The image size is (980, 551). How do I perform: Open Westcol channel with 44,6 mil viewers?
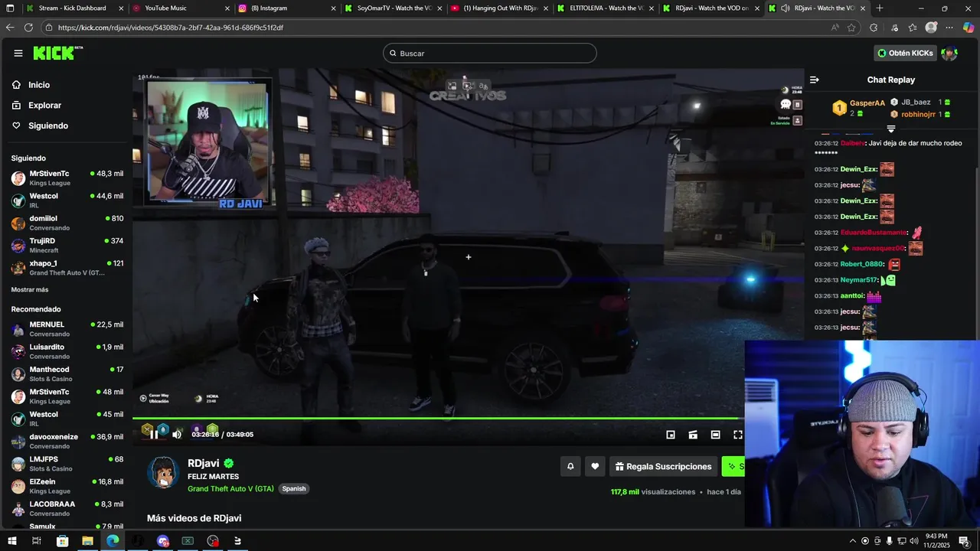67,200
